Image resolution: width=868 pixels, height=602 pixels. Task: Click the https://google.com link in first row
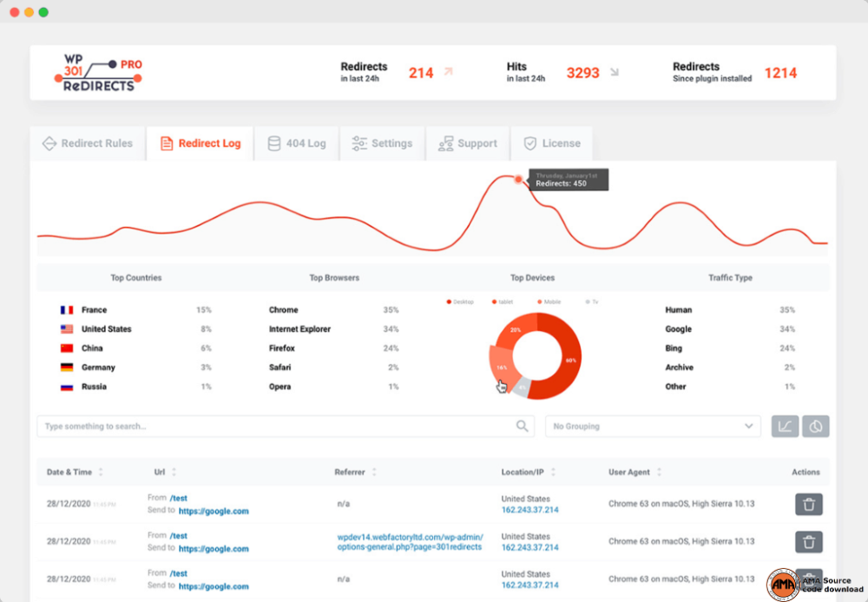point(214,511)
